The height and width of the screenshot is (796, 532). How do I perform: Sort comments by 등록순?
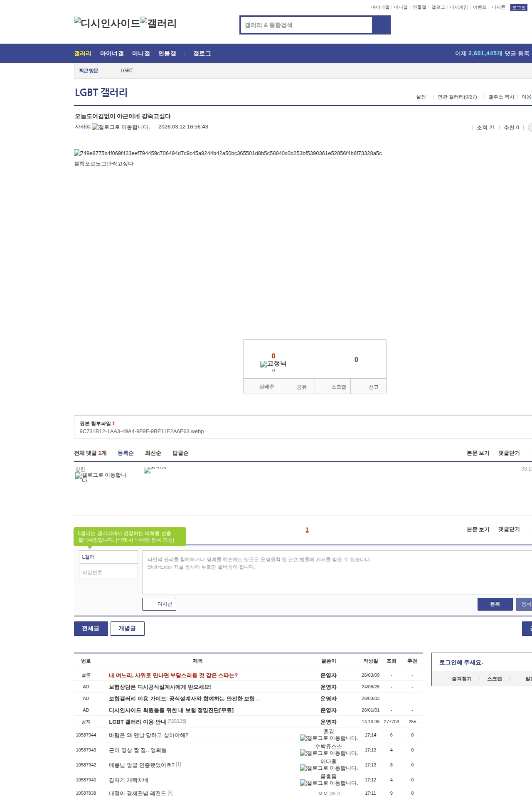(126, 453)
